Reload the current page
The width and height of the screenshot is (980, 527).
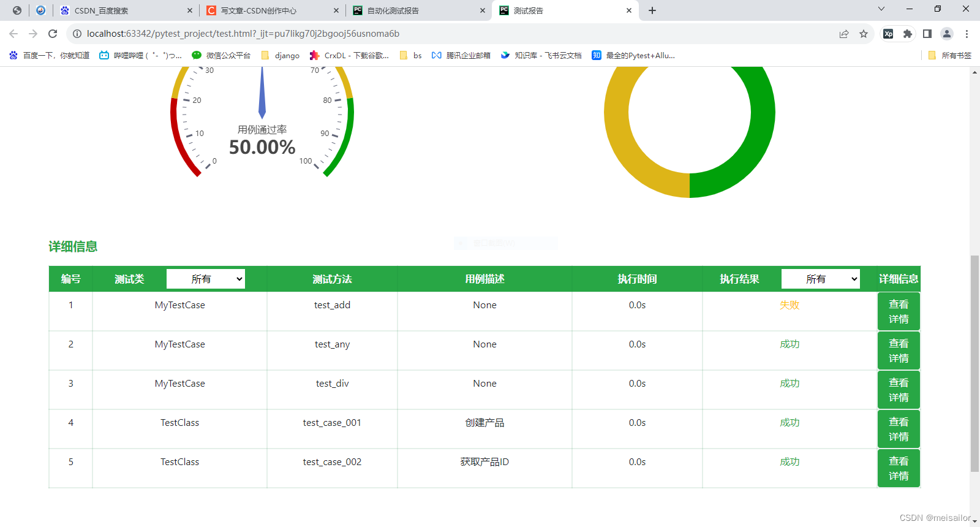53,34
